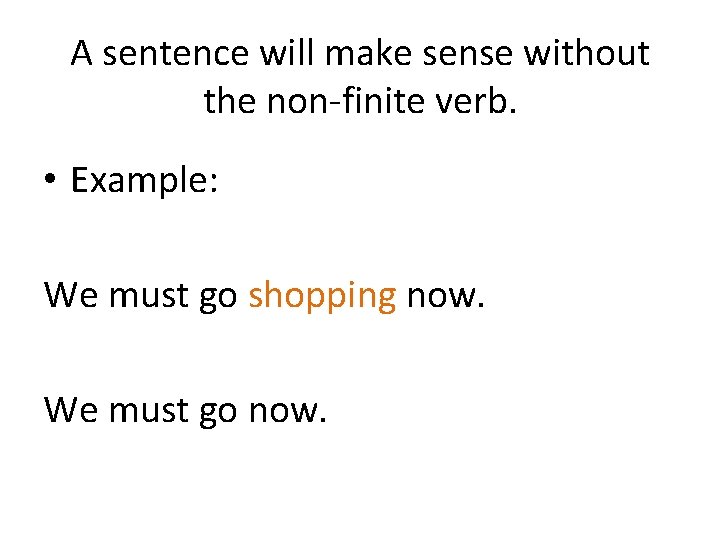This screenshot has width=720, height=540.
Task: Click the word "without" in the title
Action: [586, 53]
